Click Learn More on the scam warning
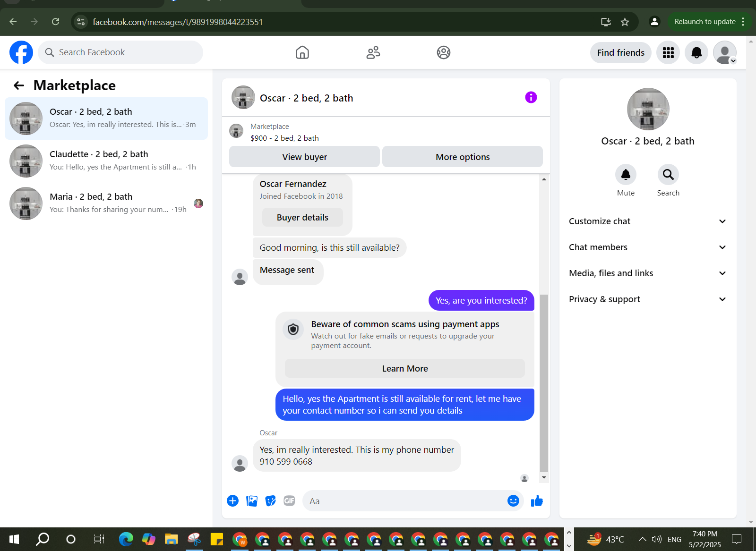 (405, 368)
